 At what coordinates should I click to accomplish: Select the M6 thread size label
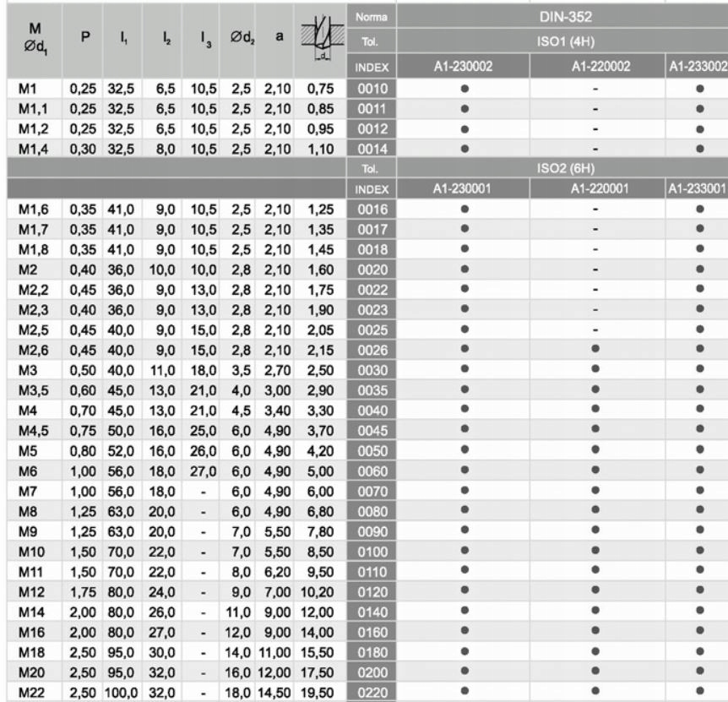[x=27, y=471]
